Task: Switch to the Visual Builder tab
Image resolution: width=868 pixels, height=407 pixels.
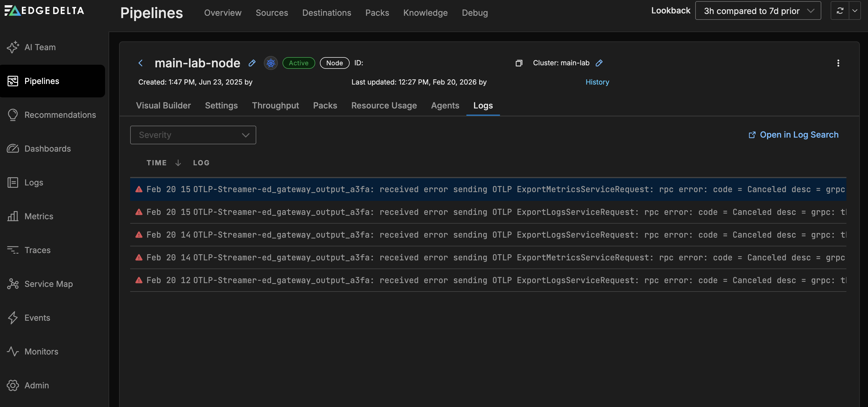Action: (x=163, y=105)
